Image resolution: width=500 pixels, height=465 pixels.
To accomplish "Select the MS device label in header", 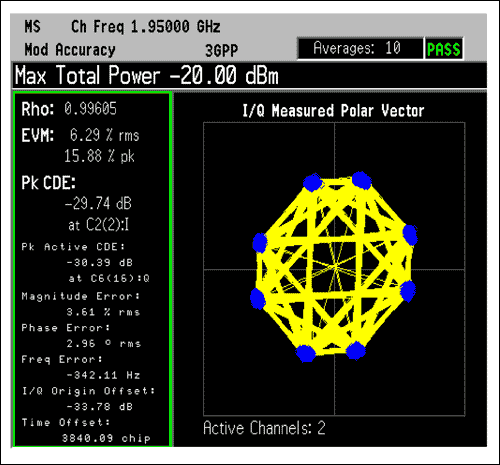I will [x=33, y=27].
